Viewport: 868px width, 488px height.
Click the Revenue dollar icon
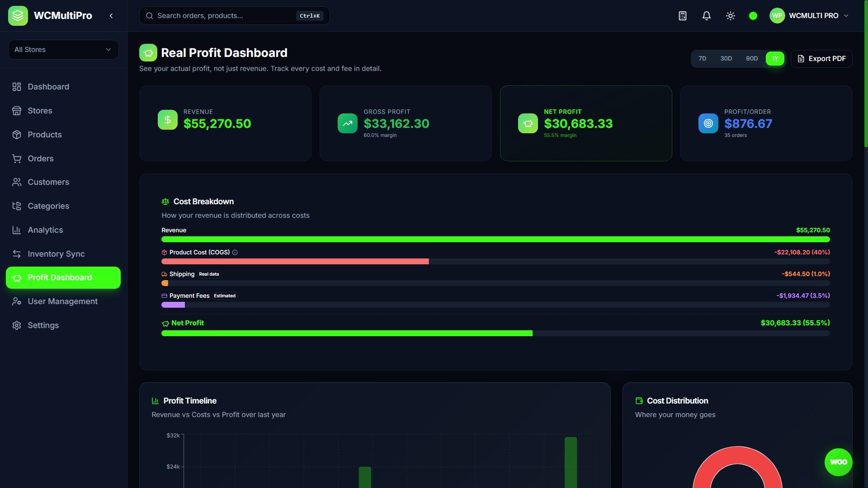coord(168,120)
